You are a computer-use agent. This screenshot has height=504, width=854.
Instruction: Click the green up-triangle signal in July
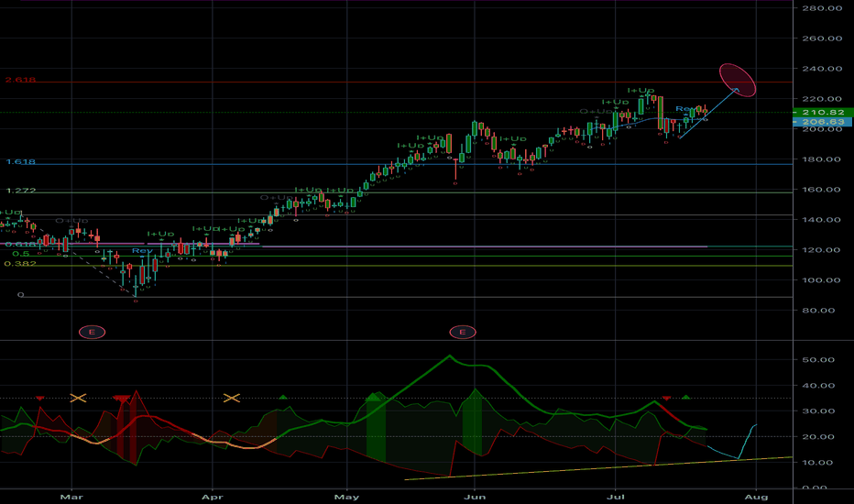685,397
